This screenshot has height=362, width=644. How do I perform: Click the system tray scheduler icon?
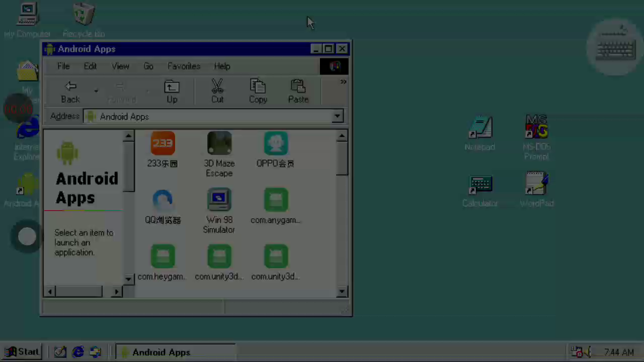coord(578,352)
